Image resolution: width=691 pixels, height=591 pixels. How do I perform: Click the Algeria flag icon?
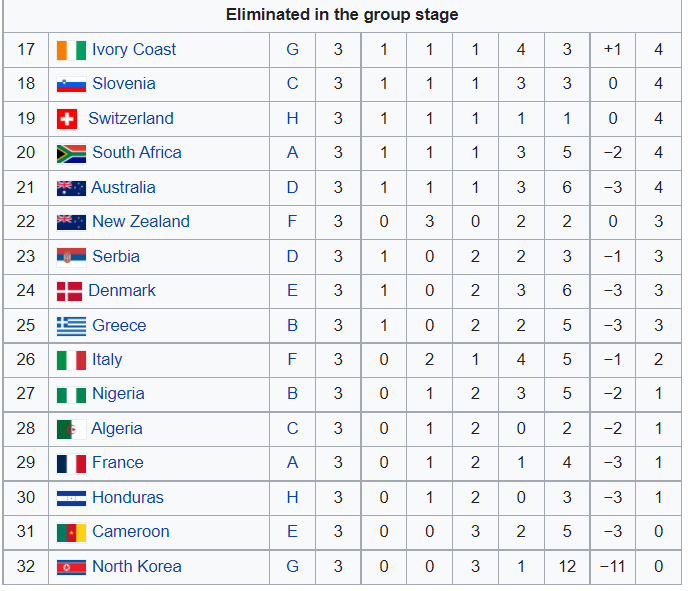71,429
